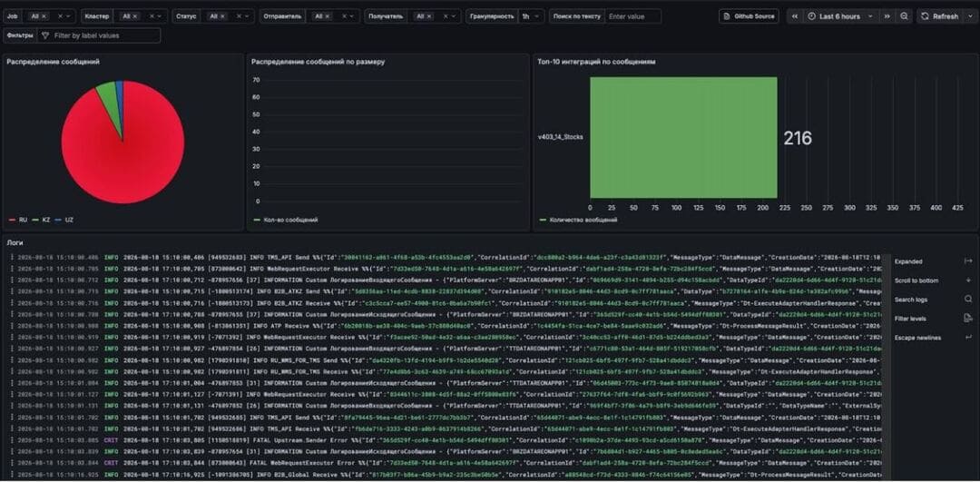The image size is (980, 482).
Task: Zoom out the time range
Action: pyautogui.click(x=904, y=16)
